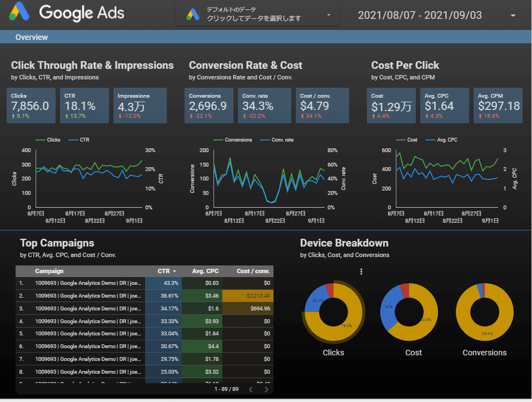This screenshot has height=402, width=532.
Task: Click the 33.04% CTR cell
Action: click(x=163, y=334)
